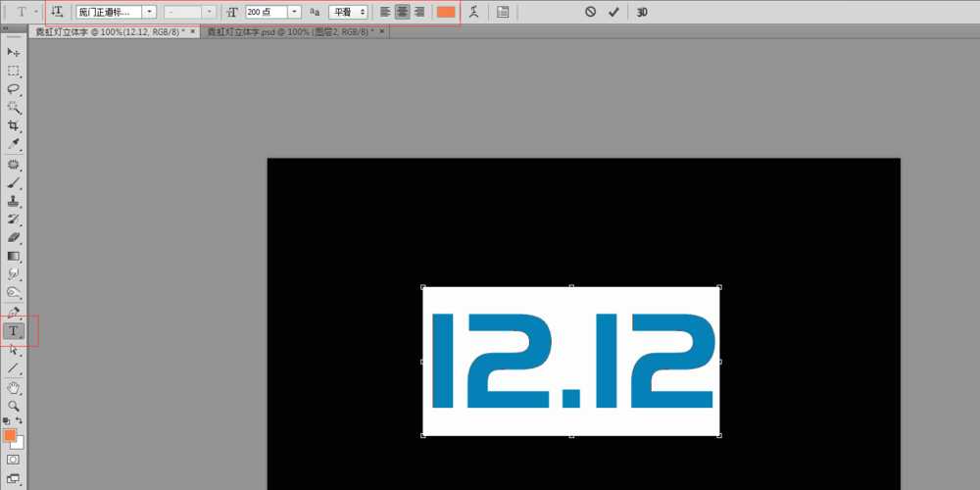Open the anti-aliasing method dropdown
Screen dimensions: 980x490
(349, 12)
